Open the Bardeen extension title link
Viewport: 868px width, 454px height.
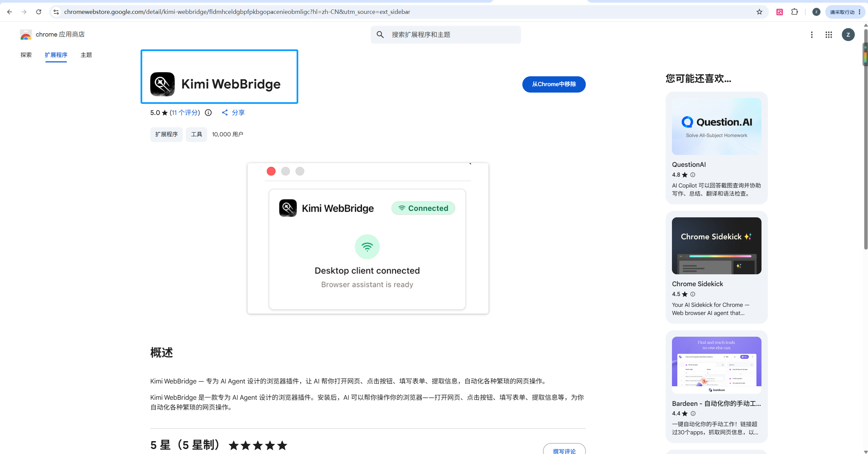tap(716, 403)
